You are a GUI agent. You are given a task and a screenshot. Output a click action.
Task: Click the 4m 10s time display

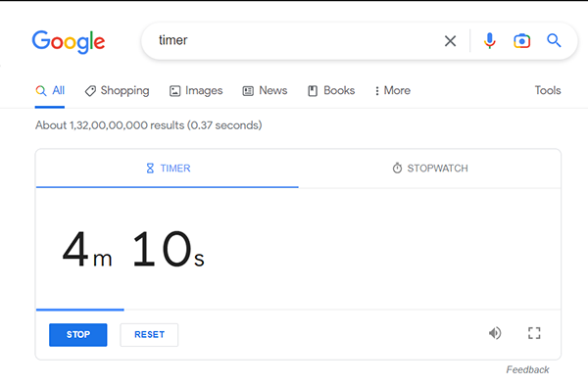(133, 249)
